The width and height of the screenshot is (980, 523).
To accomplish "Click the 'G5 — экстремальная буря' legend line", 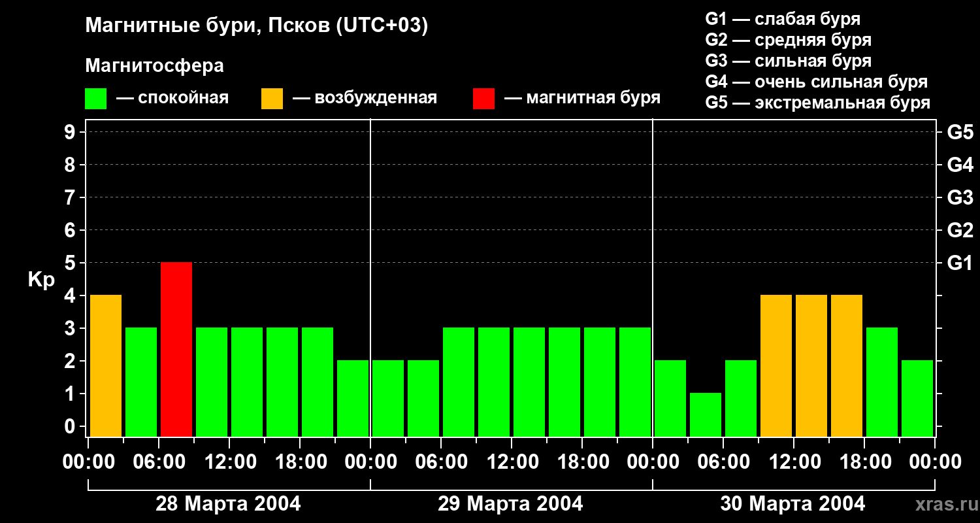I will coord(817,103).
